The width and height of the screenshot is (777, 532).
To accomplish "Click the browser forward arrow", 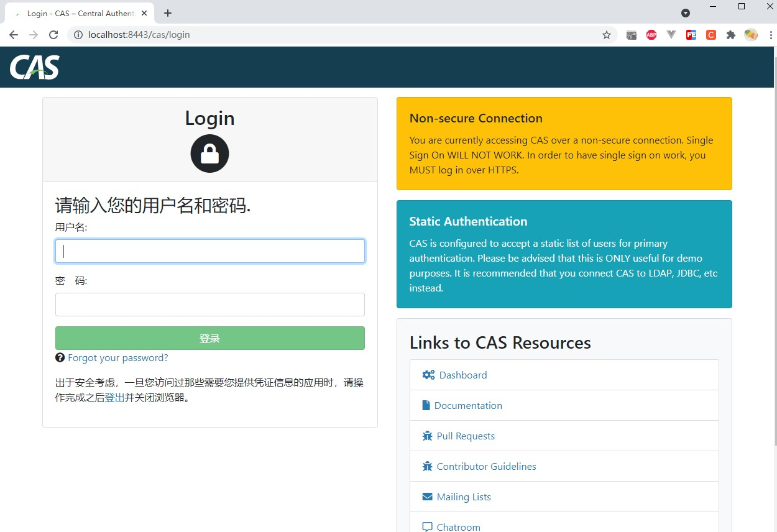I will coord(34,35).
